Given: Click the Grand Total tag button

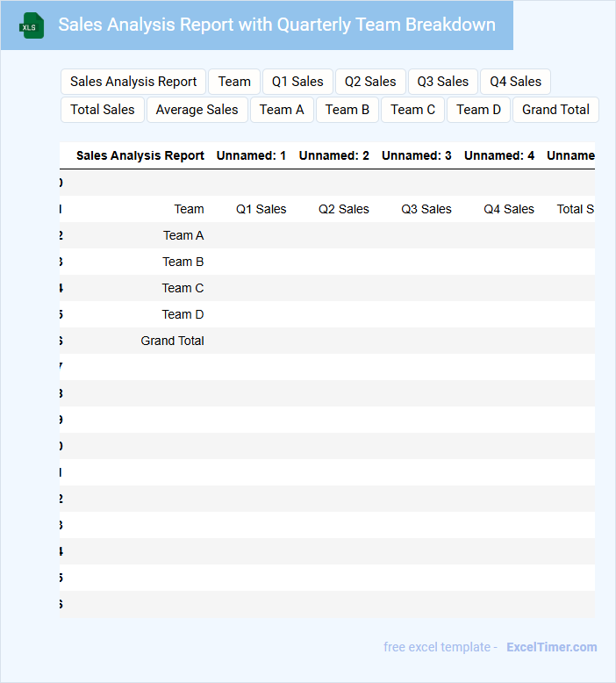Looking at the screenshot, I should (555, 110).
